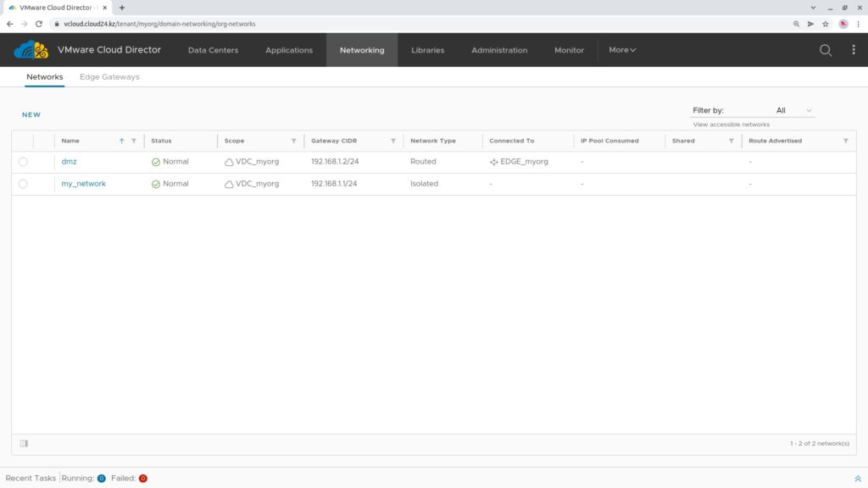
Task: Click the Failed tasks count badge
Action: 142,479
